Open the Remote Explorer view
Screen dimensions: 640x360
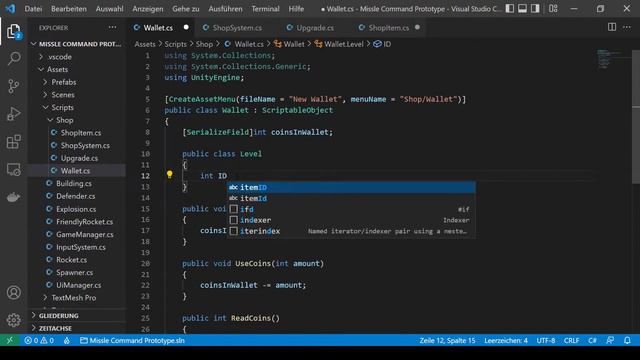[x=13, y=169]
